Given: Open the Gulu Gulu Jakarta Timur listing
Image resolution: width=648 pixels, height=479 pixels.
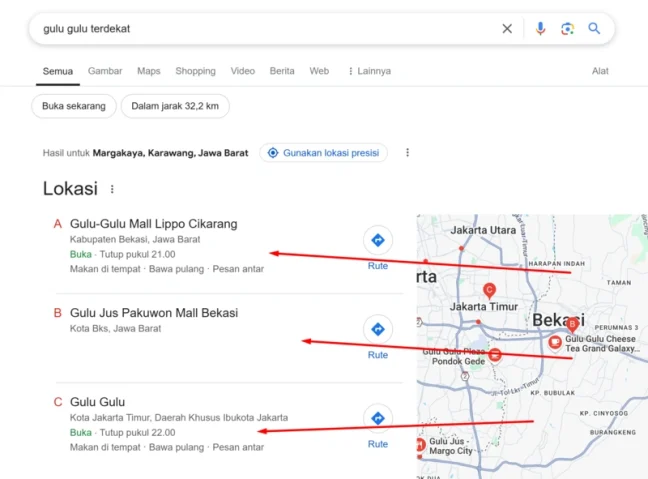Looking at the screenshot, I should coord(98,402).
